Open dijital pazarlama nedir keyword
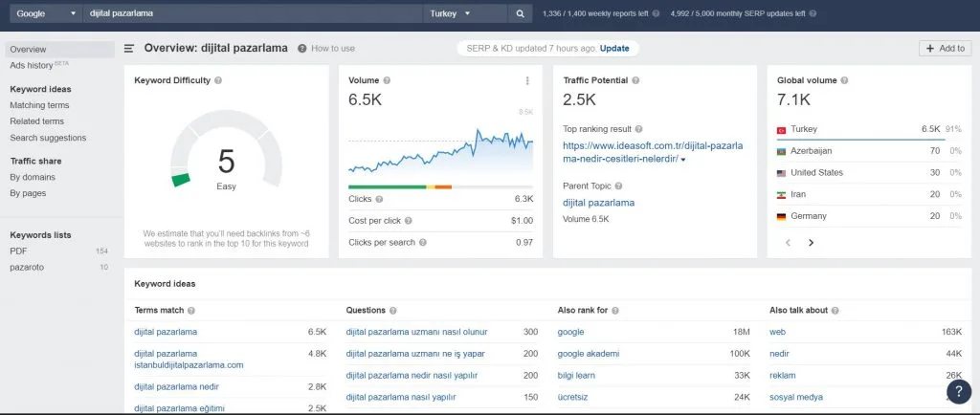Screen dimensions: 980x415 point(176,387)
